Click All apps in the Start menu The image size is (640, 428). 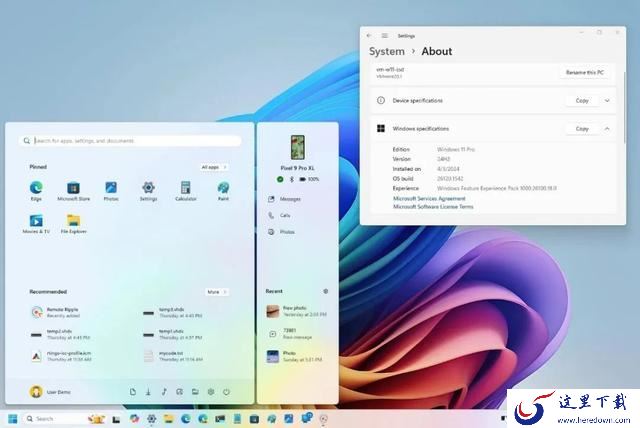tap(214, 167)
